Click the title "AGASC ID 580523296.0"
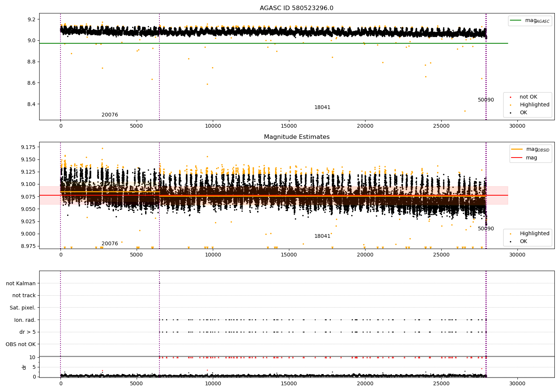This screenshot has height=392, width=560. coord(296,8)
